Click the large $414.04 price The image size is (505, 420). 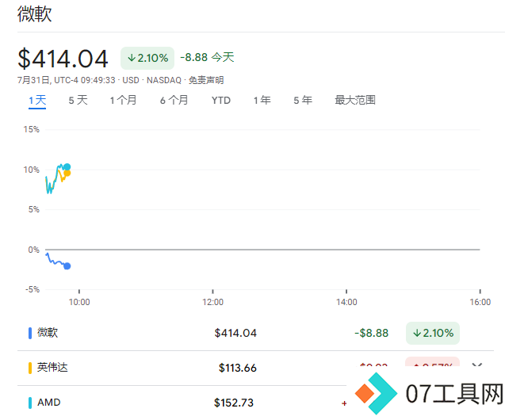tap(63, 59)
